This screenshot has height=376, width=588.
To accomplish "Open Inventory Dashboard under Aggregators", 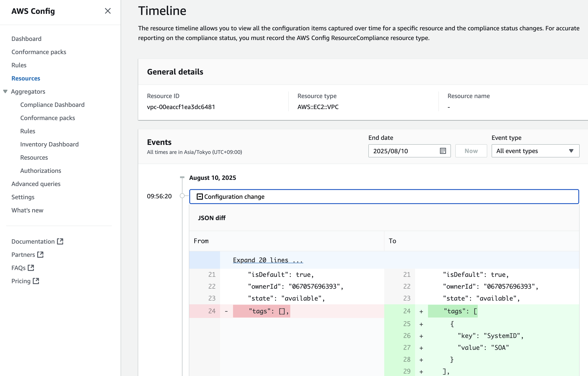I will 49,144.
